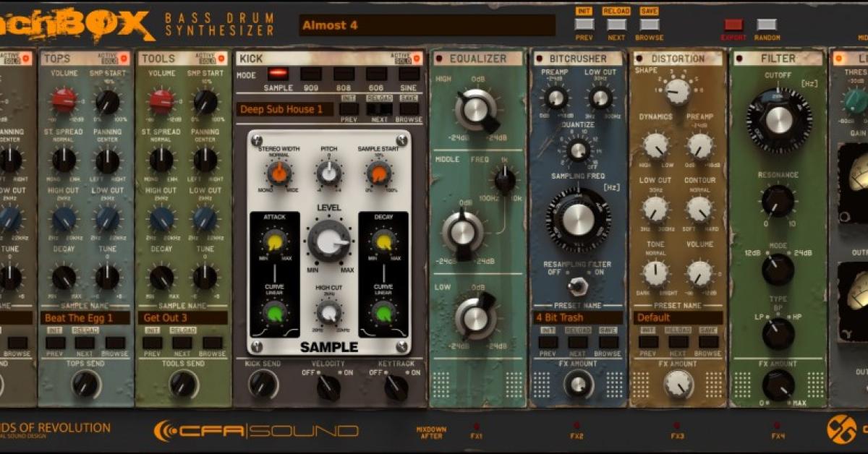
Task: Select the FX1 mixdown slot
Action: coord(475,427)
